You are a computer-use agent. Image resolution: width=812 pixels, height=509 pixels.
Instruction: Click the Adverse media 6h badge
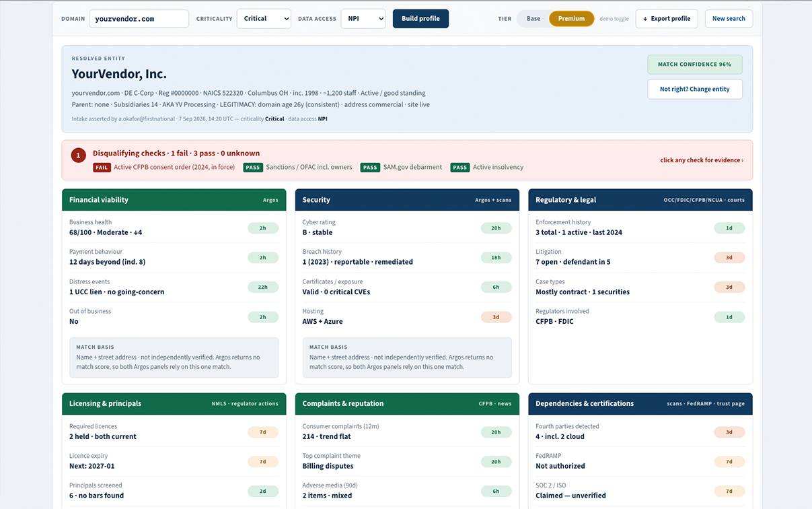coord(496,491)
